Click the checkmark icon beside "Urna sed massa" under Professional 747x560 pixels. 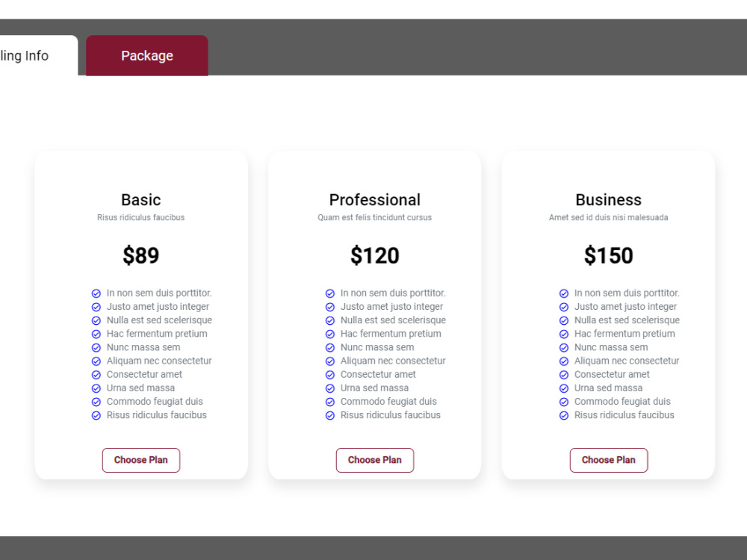pos(330,388)
